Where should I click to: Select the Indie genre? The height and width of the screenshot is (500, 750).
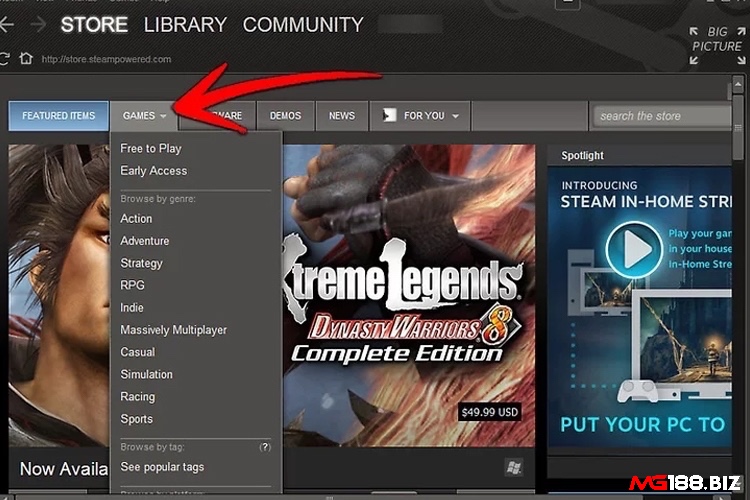(x=132, y=308)
